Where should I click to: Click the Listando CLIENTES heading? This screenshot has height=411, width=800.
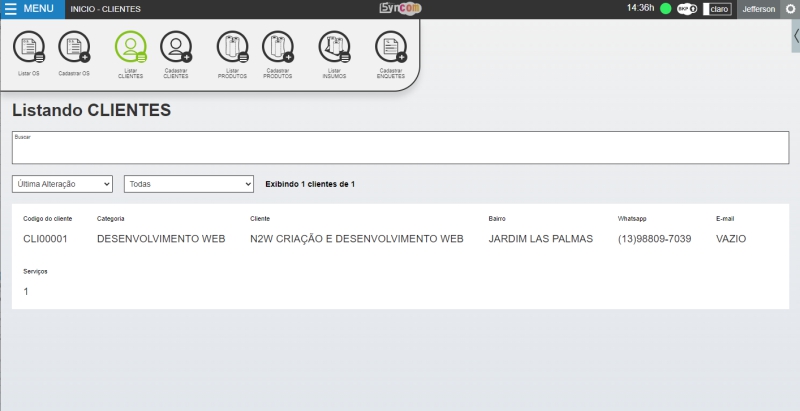click(91, 110)
